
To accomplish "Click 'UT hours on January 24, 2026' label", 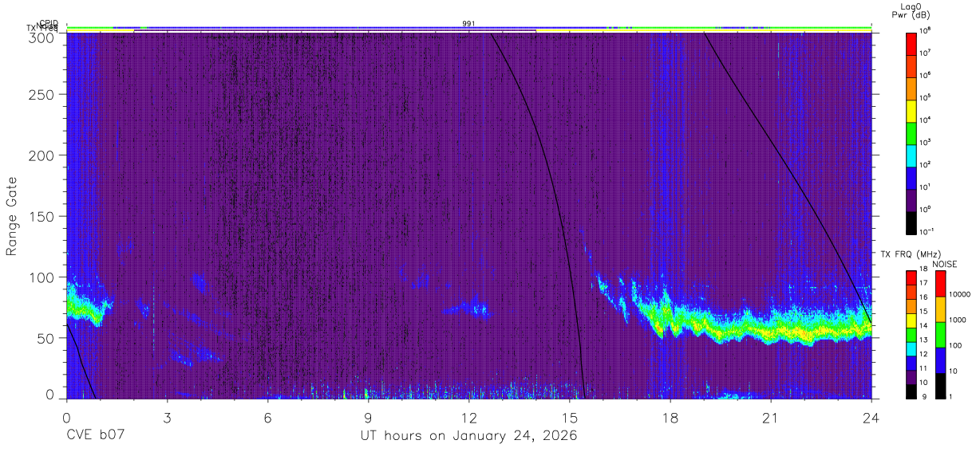I will (468, 437).
